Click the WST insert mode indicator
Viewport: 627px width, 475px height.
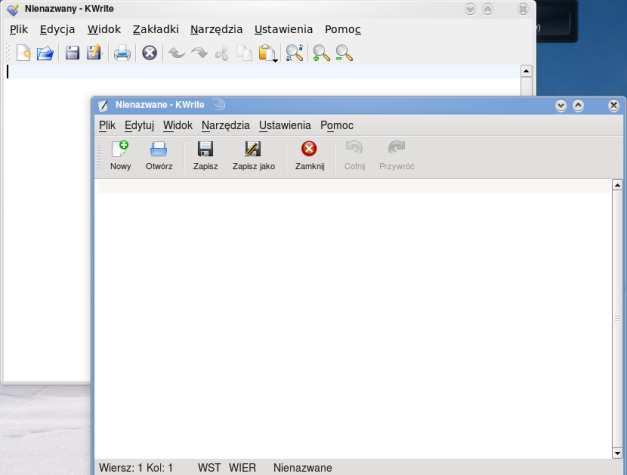209,468
